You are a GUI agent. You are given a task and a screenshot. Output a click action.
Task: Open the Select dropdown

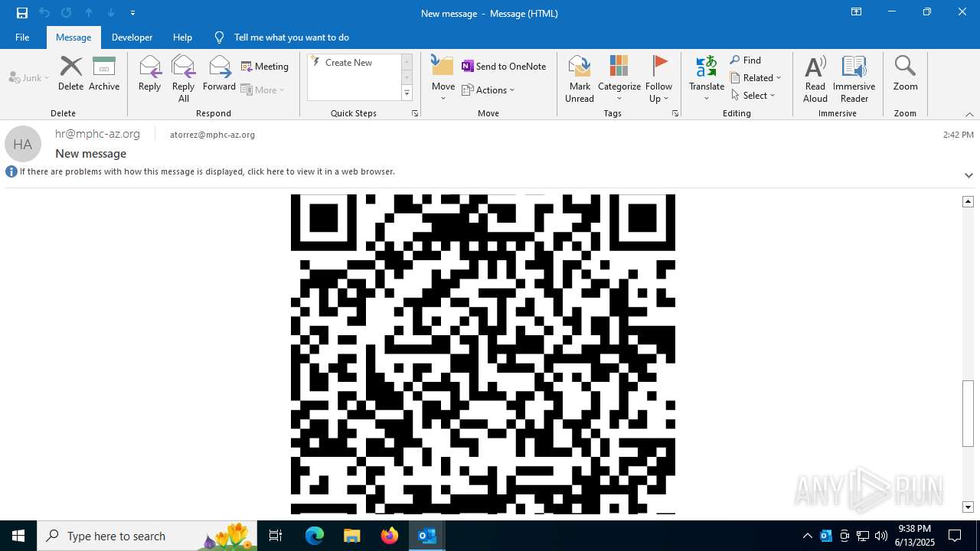(753, 96)
